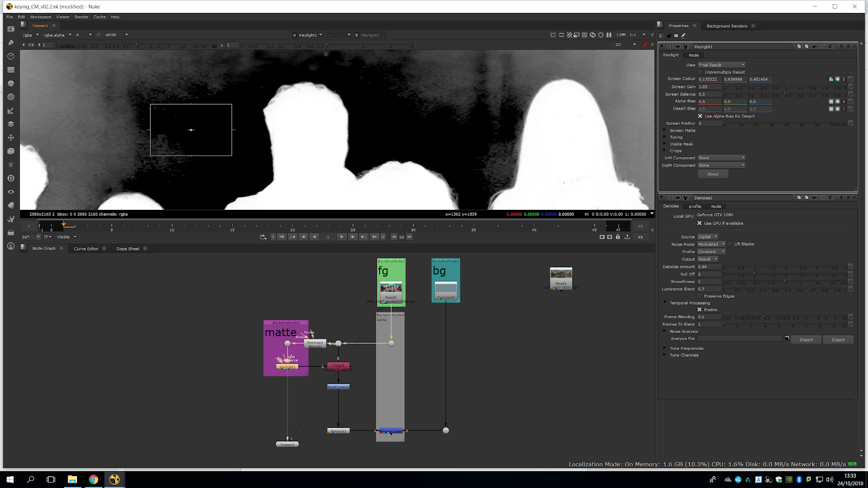
Task: Switch to the Curve Editor tab
Action: click(x=86, y=249)
